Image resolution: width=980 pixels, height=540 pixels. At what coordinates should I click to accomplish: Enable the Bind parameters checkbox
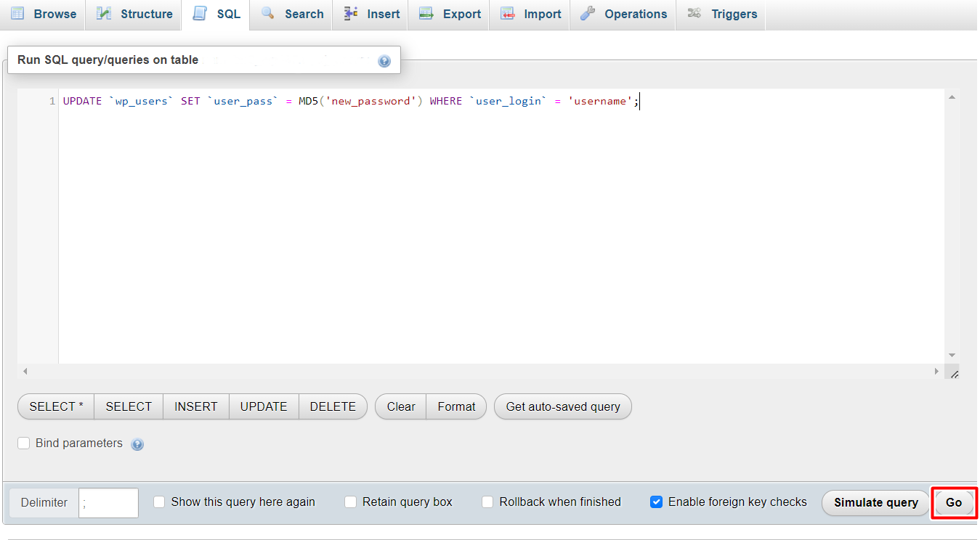24,443
